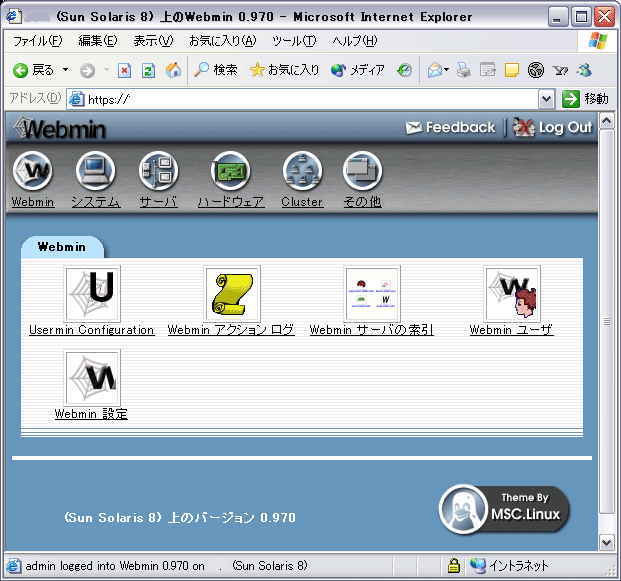Viewport: 621px width, 581px height.
Task: Open the システム category icon
Action: pyautogui.click(x=95, y=171)
